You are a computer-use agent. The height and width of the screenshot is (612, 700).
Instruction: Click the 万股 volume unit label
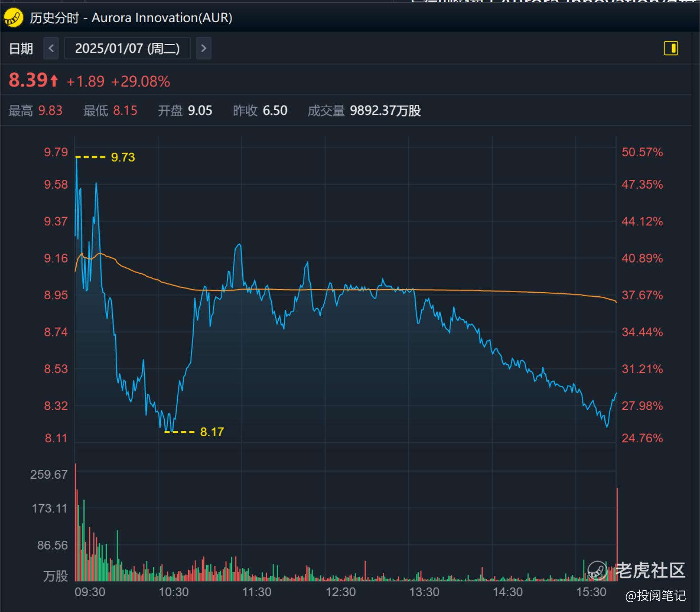pyautogui.click(x=56, y=576)
